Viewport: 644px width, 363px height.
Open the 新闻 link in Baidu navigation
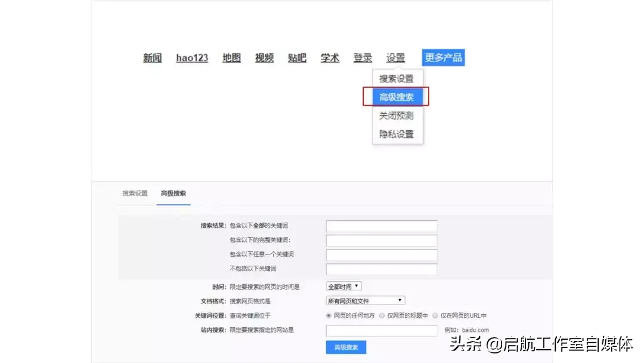(x=151, y=57)
